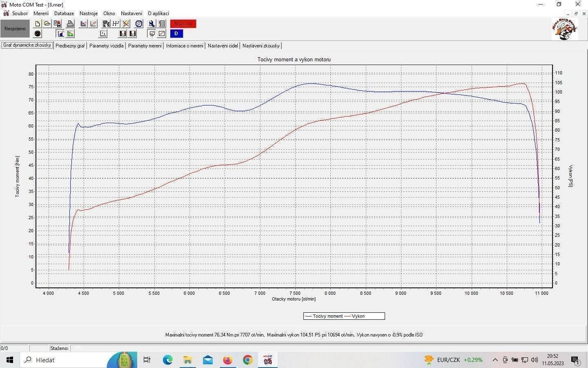Click the black round gauge icon
Viewport: 588px width, 368px height.
38,34
